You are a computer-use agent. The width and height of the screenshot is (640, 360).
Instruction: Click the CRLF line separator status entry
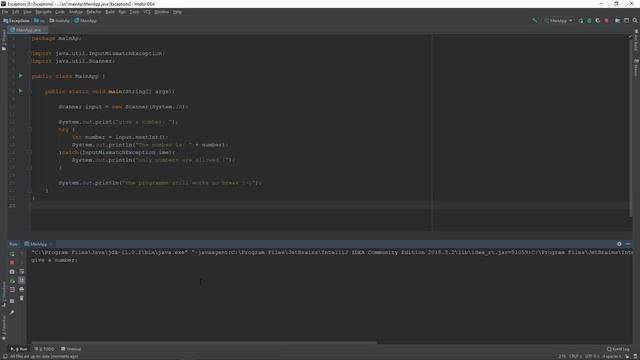[575, 356]
